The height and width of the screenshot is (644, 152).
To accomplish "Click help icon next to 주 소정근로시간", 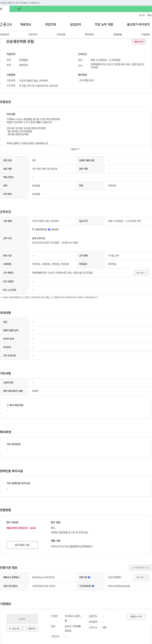I will (x=49, y=229).
